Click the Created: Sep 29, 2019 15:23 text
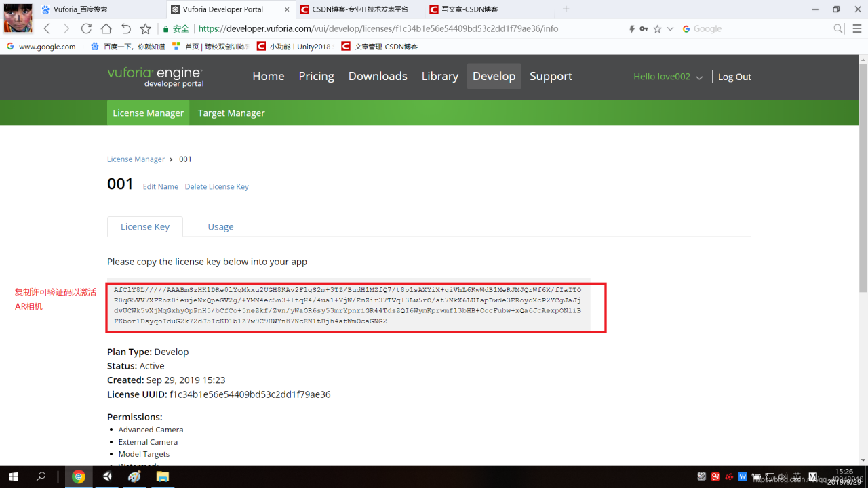The width and height of the screenshot is (868, 488). coord(166,380)
